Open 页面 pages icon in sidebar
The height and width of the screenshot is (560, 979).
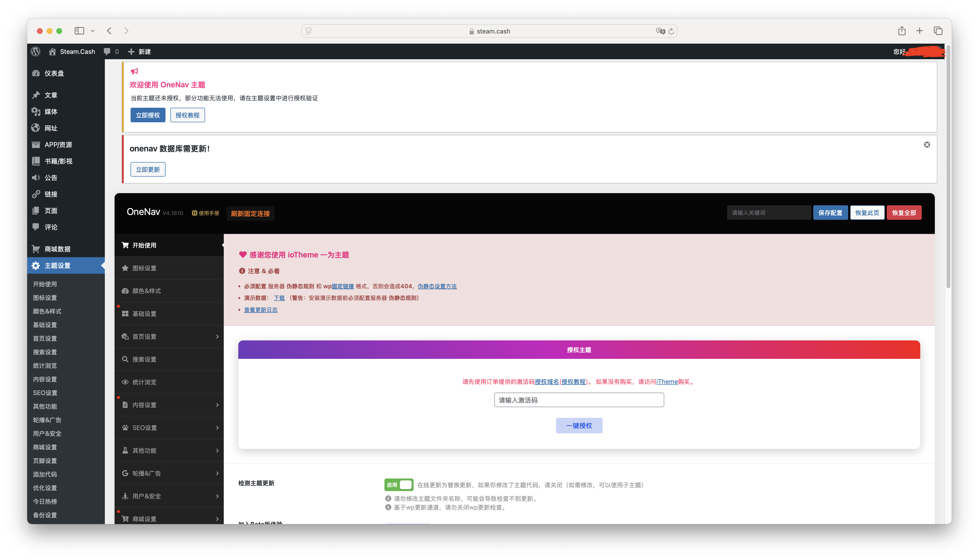coord(36,211)
